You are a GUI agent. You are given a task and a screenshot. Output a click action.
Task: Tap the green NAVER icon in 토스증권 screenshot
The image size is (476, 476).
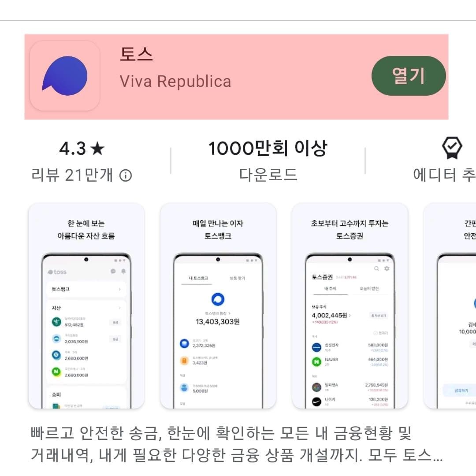(x=316, y=361)
